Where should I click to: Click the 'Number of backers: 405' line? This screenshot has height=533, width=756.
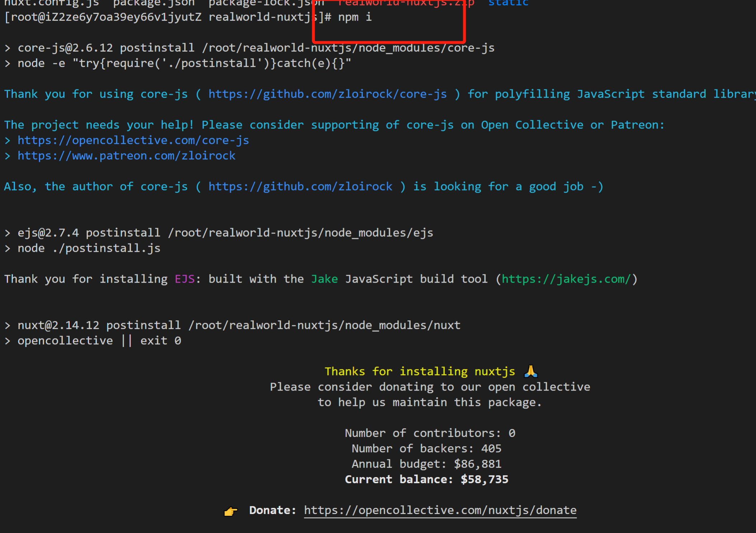pos(426,448)
